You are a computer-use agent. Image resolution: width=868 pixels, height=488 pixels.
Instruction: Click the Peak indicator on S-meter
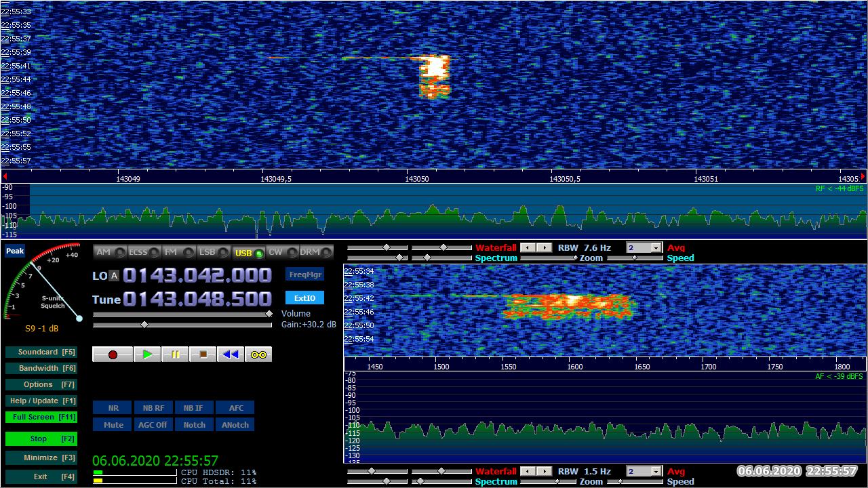tap(15, 251)
